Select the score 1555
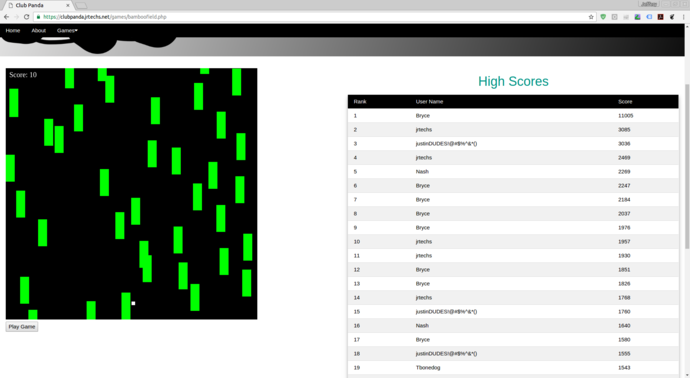690x378 pixels. (624, 354)
